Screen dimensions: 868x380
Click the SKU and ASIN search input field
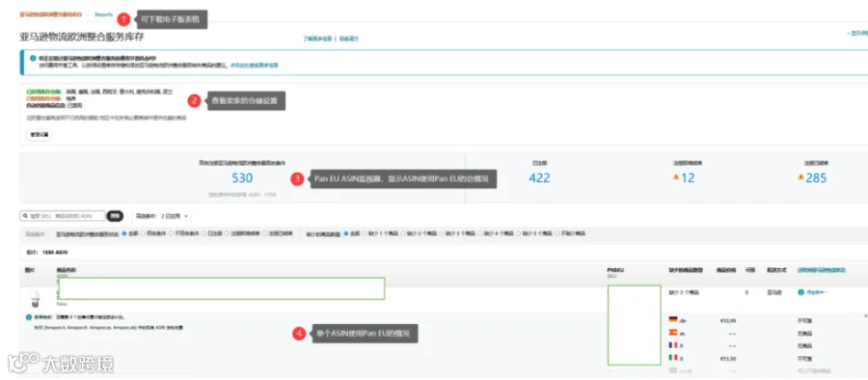pos(63,216)
